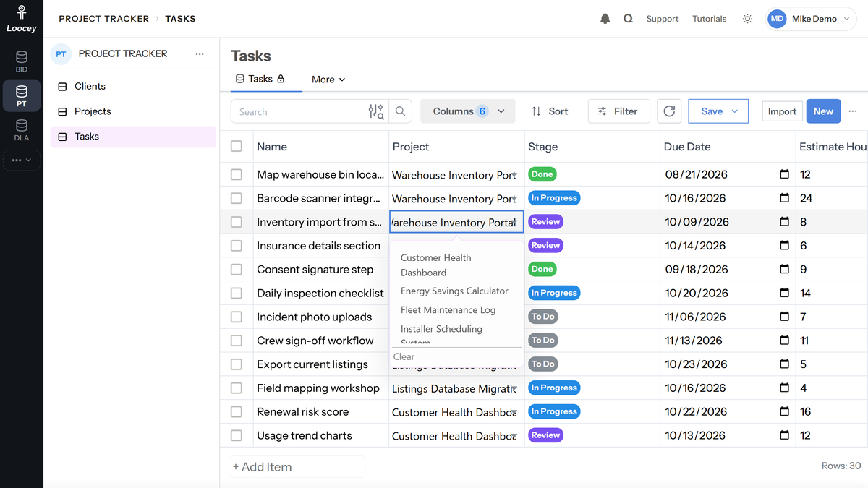868x488 pixels.
Task: Click the New button
Action: pos(823,111)
